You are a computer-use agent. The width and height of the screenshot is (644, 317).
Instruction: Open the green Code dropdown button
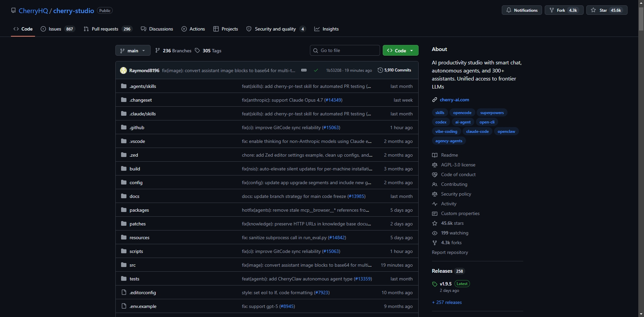coord(400,50)
